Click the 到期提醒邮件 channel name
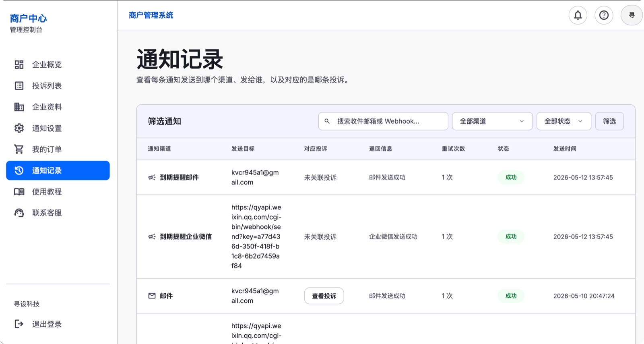The height and width of the screenshot is (344, 644). click(x=179, y=177)
